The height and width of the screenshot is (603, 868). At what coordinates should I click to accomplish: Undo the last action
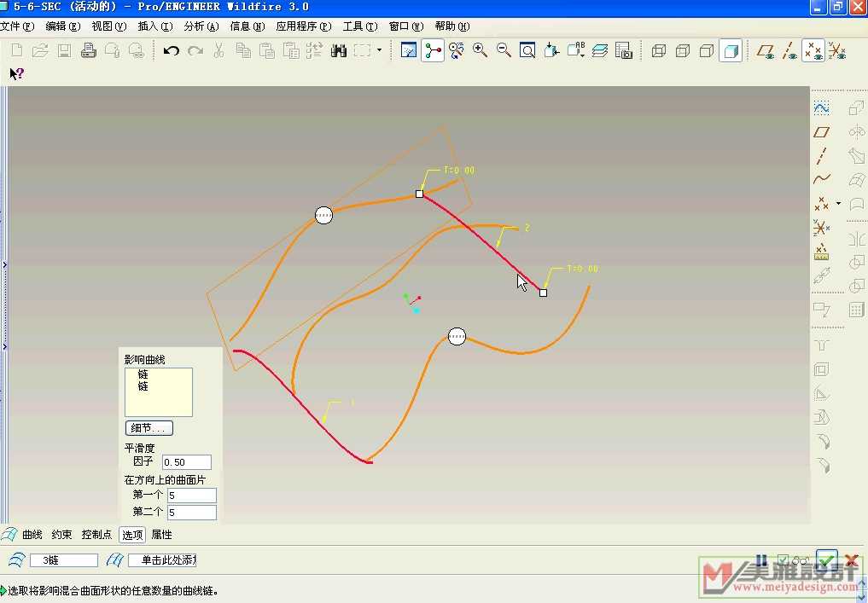(x=171, y=51)
